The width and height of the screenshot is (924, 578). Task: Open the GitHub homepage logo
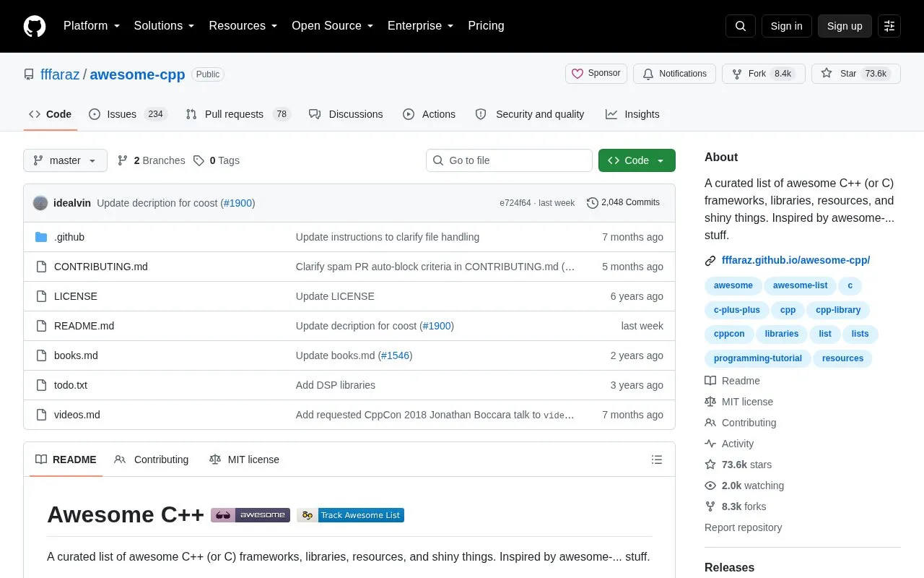[35, 26]
